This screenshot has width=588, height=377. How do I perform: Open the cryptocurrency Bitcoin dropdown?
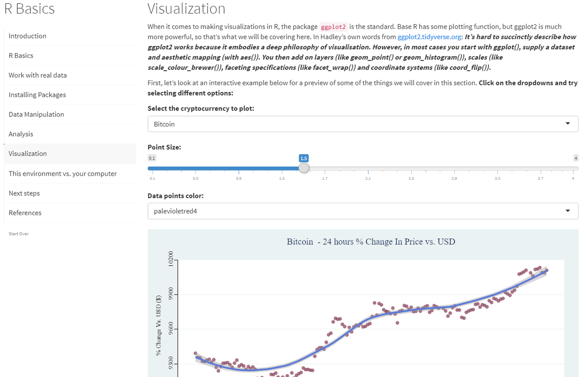[x=363, y=124]
